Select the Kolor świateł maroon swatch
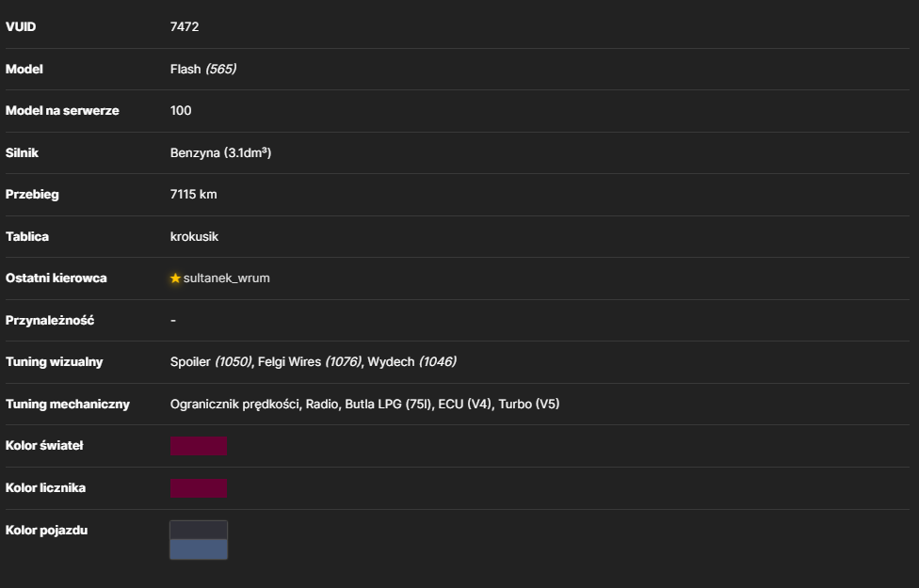This screenshot has height=588, width=919. tap(199, 446)
